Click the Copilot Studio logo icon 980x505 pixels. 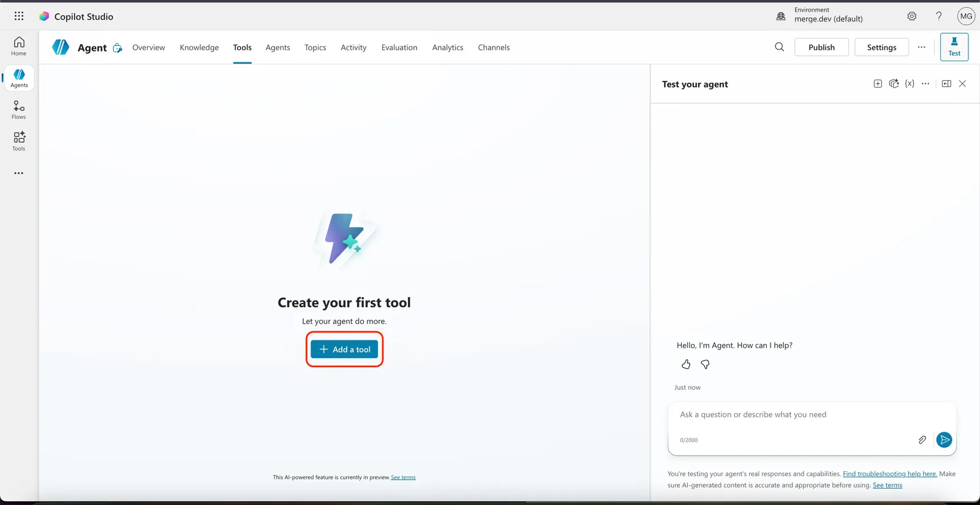[x=44, y=17]
